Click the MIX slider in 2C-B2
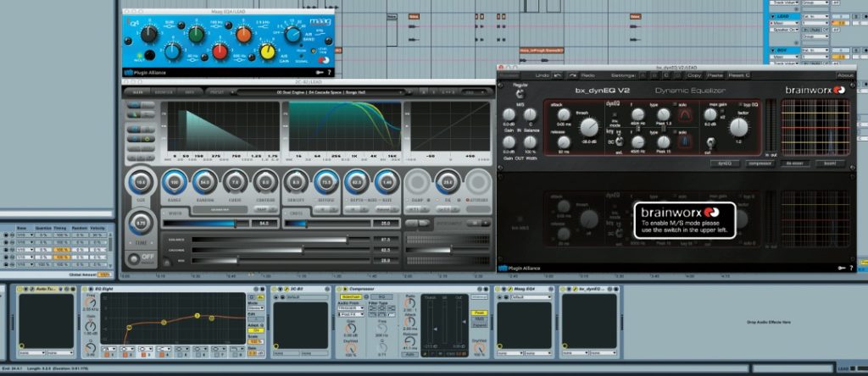This screenshot has width=868, height=376. point(281,259)
